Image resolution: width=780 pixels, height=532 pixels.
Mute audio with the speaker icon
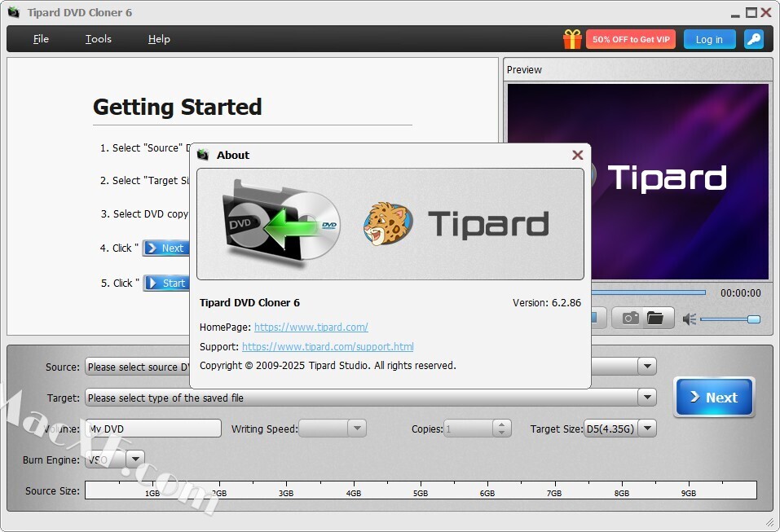coord(689,319)
